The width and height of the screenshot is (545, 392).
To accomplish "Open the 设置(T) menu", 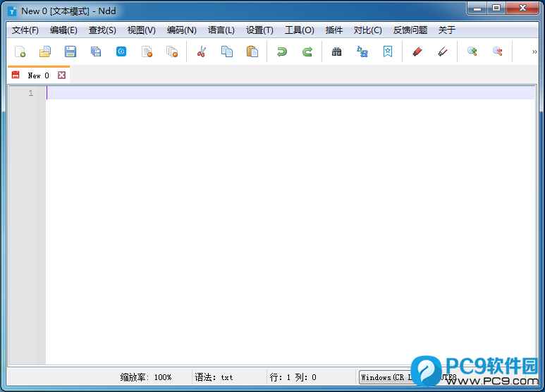I will click(259, 30).
